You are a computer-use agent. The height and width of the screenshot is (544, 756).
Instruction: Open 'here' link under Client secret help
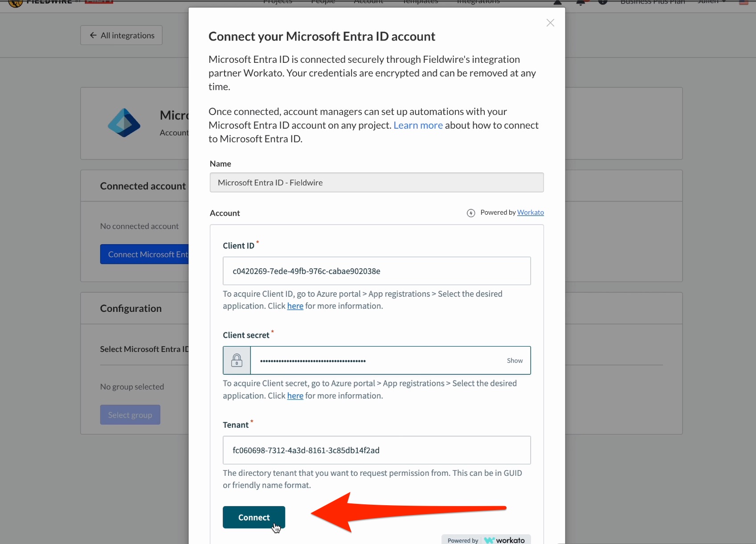tap(295, 396)
